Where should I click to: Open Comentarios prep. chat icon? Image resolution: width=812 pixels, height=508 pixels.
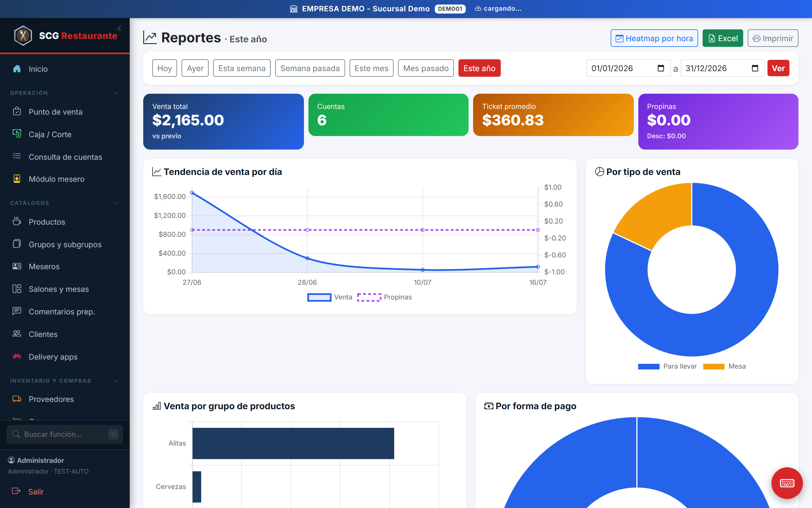(x=17, y=312)
